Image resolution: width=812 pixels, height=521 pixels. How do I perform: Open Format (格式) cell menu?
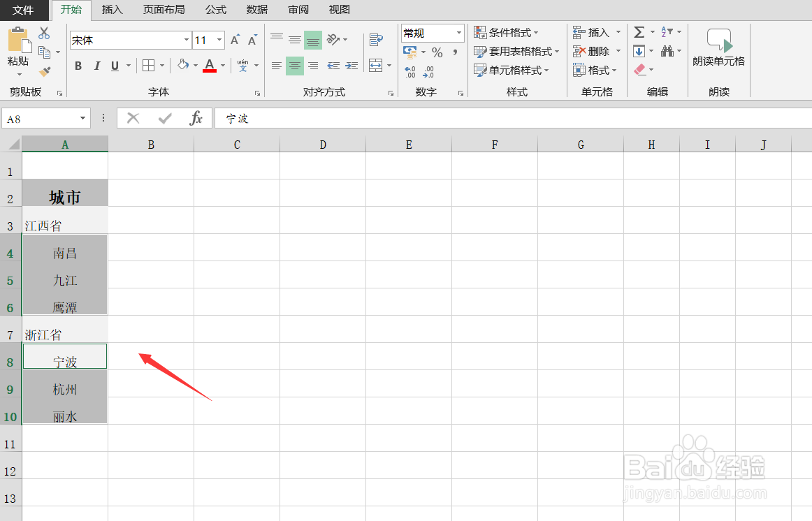point(595,70)
